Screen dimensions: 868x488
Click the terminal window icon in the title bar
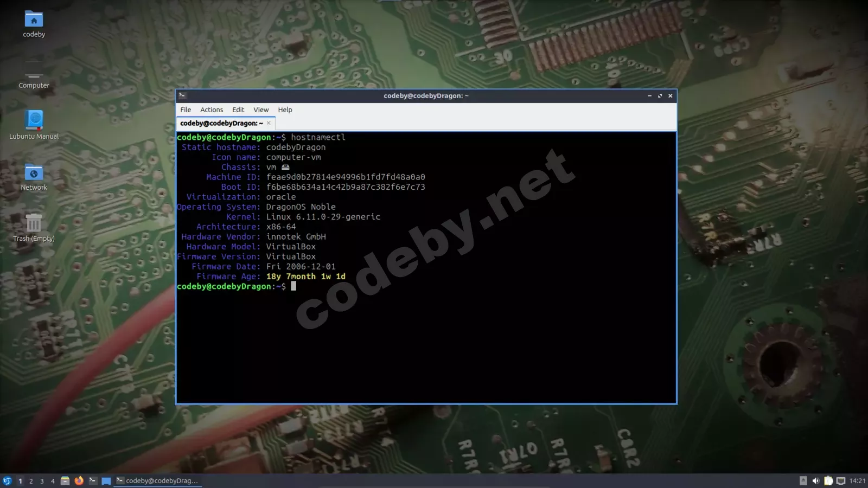click(x=182, y=96)
